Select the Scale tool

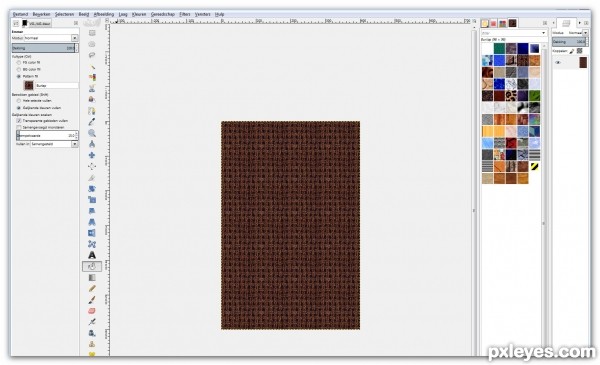pyautogui.click(x=92, y=200)
